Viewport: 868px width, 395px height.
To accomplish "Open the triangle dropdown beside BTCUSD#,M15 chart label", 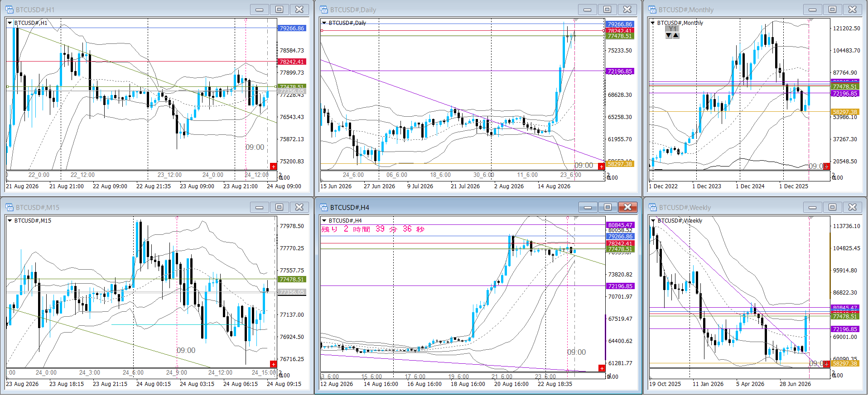I will pos(10,221).
